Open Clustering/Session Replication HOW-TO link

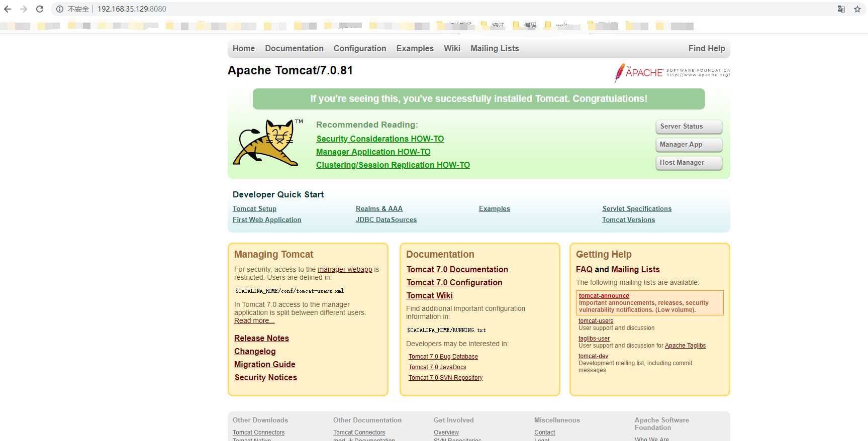(393, 165)
